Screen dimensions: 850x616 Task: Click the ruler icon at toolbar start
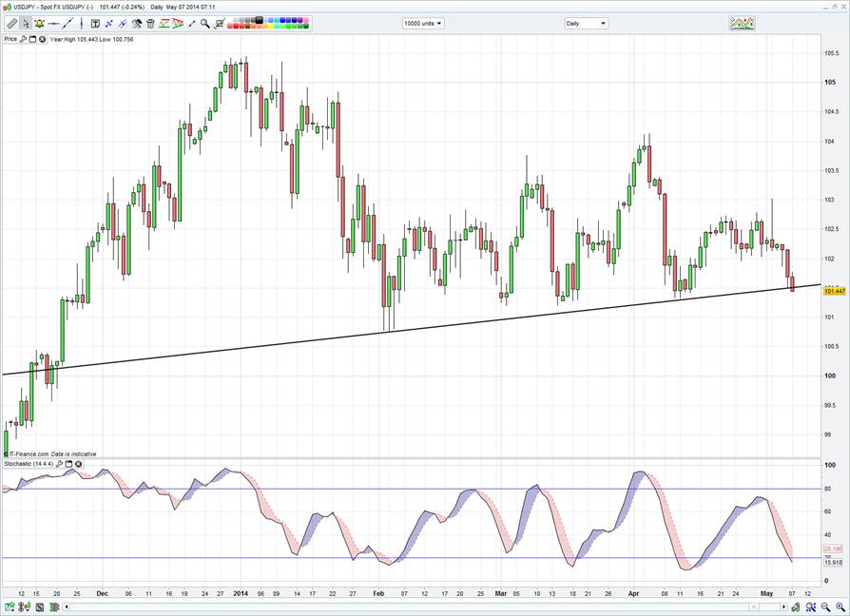(x=12, y=24)
